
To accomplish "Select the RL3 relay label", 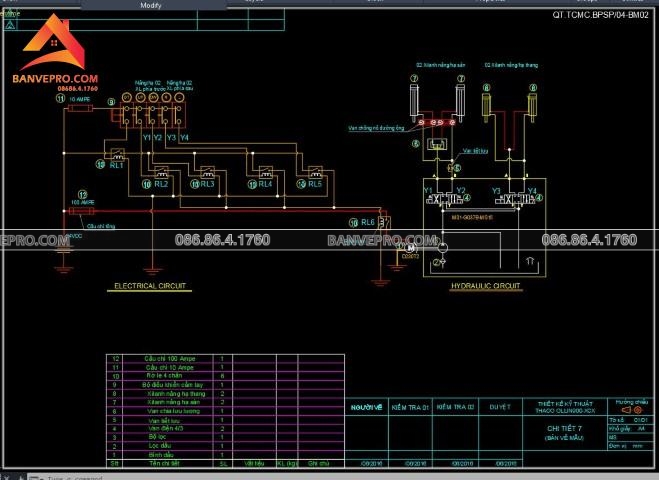I will 207,184.
